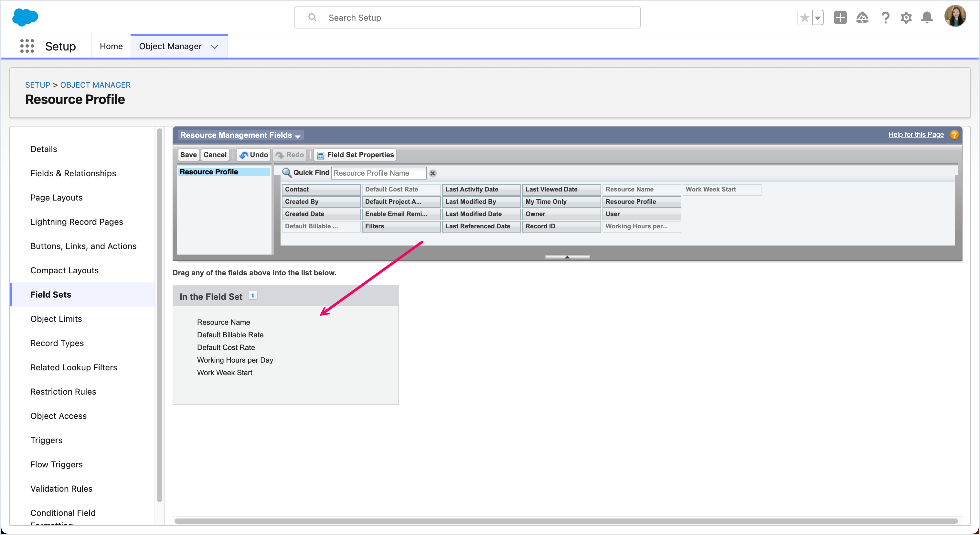Select the Contact field in the palette
Viewport: 980px width, 535px height.
click(x=321, y=189)
